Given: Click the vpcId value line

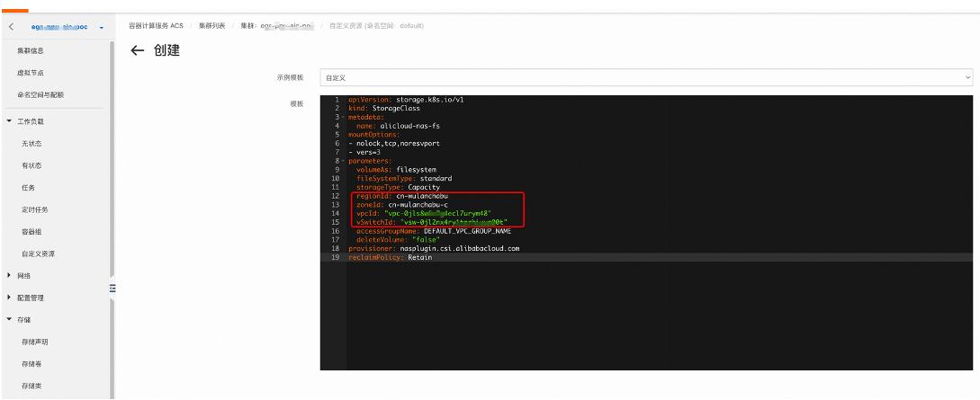Looking at the screenshot, I should (424, 213).
